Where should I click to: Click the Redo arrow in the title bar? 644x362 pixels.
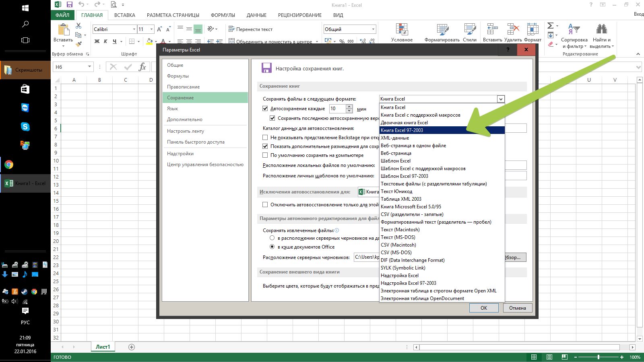[x=97, y=5]
